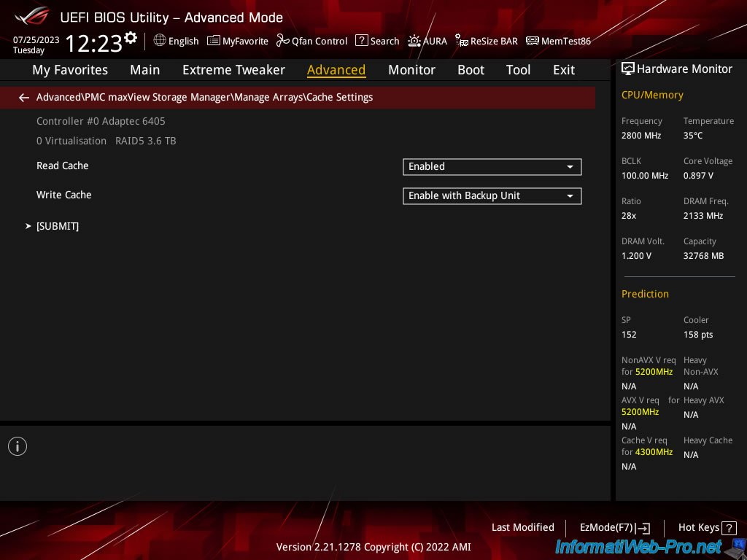Click the Hardware Monitor display icon

pyautogui.click(x=628, y=69)
